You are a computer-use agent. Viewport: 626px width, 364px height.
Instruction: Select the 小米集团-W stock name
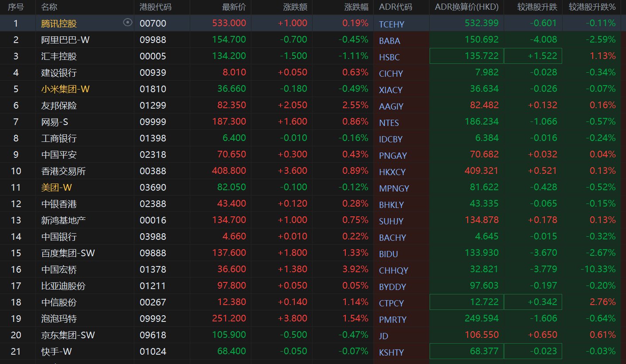click(66, 89)
